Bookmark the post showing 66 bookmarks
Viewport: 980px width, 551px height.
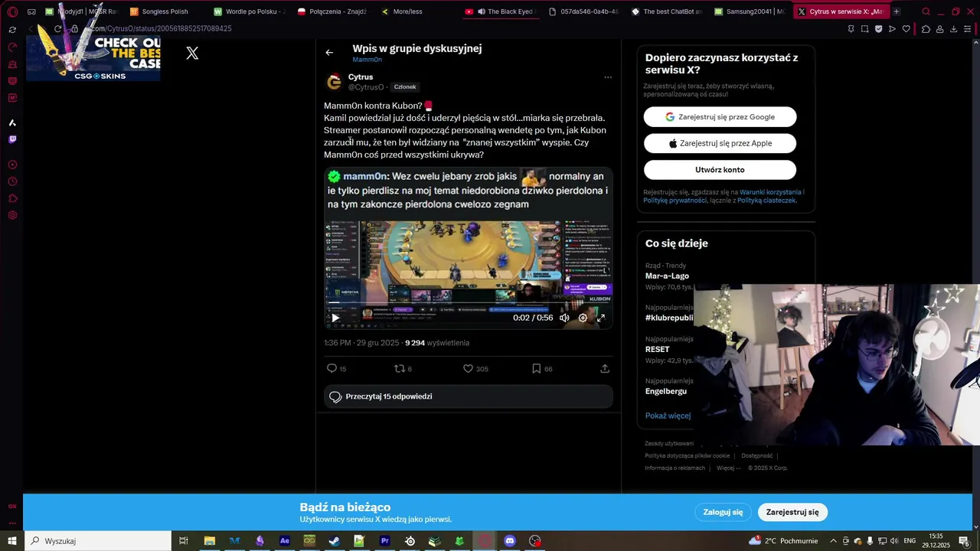(x=537, y=368)
